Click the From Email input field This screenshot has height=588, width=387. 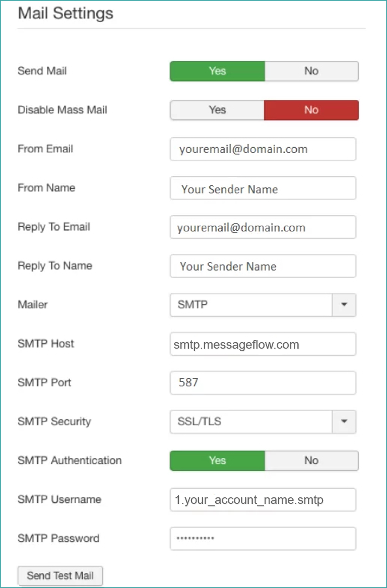click(x=263, y=149)
